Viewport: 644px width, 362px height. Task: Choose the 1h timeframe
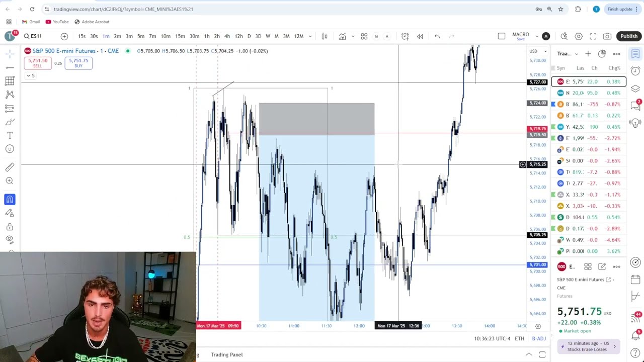pyautogui.click(x=207, y=36)
